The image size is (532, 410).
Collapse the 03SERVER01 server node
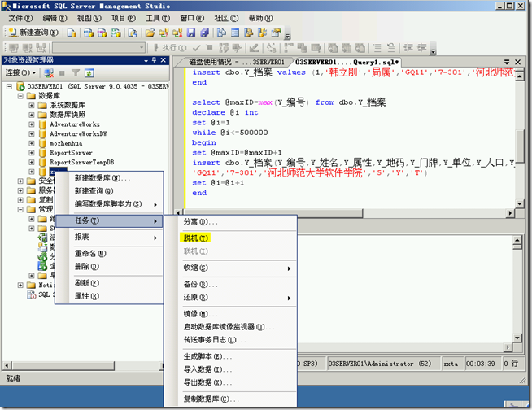[9, 86]
